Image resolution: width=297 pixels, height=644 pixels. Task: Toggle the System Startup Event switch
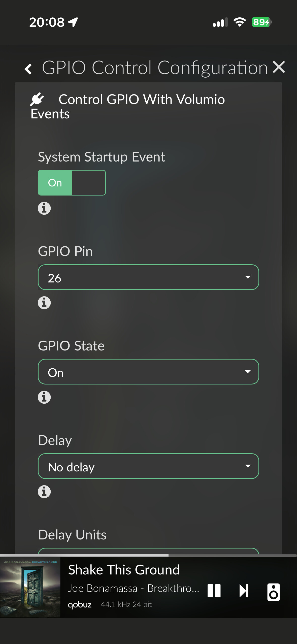pyautogui.click(x=72, y=183)
